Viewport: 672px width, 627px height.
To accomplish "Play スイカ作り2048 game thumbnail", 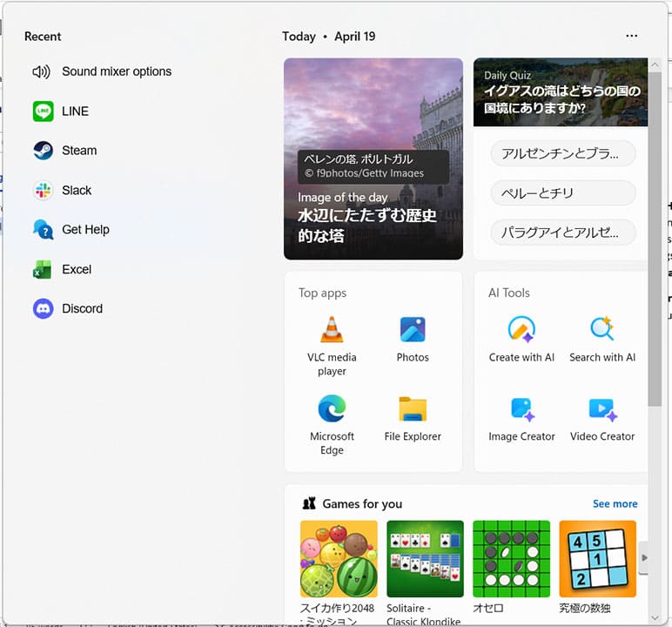I will pyautogui.click(x=339, y=558).
